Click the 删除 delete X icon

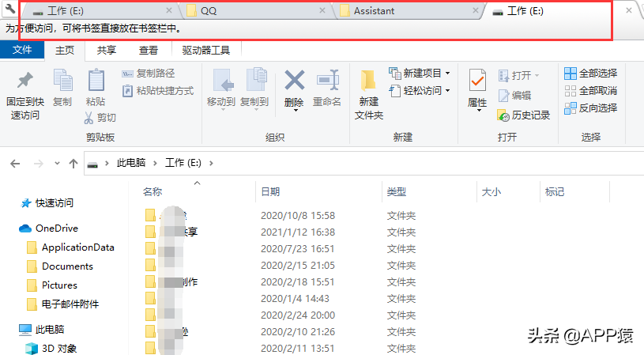tap(295, 80)
